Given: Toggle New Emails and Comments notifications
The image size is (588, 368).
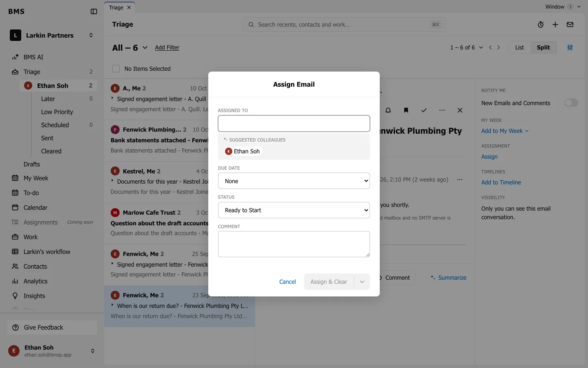Looking at the screenshot, I should pyautogui.click(x=571, y=103).
